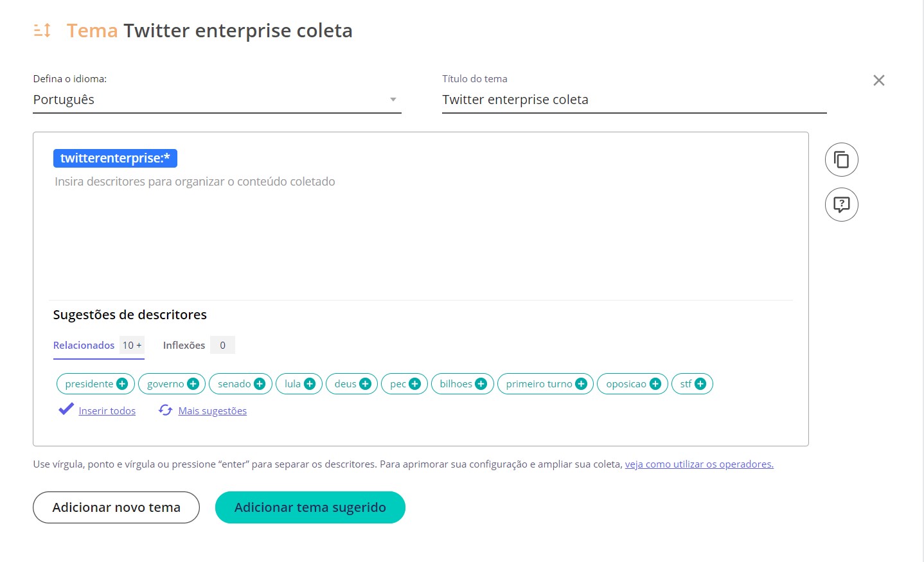Add the 'oposicao' suggestion plus icon
The width and height of the screenshot is (924, 562).
pyautogui.click(x=655, y=384)
